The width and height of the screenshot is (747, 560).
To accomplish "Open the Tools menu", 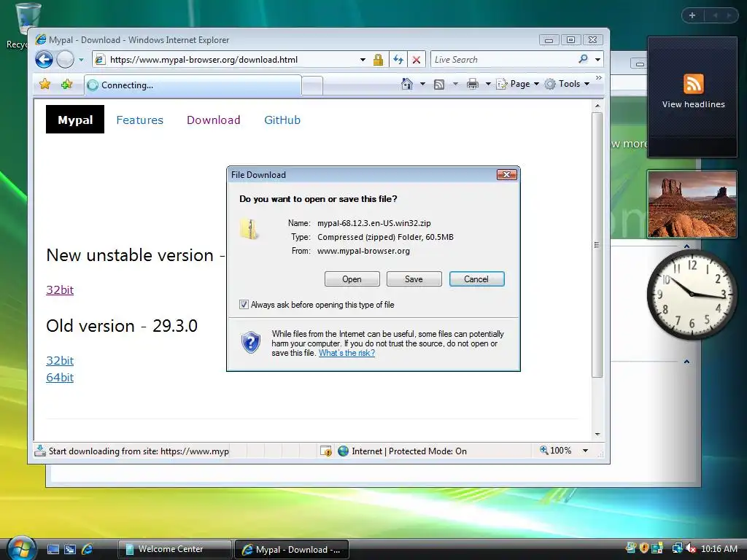I will [568, 84].
